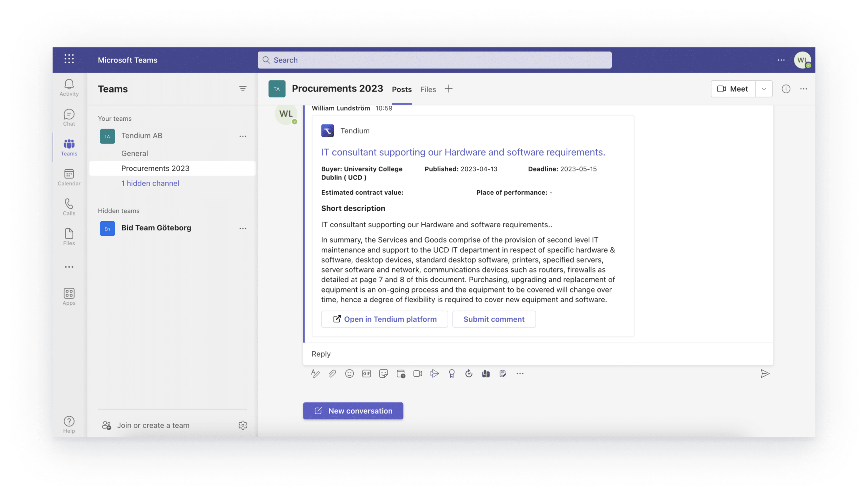Insert an emoji into the reply
The width and height of the screenshot is (868, 495).
(x=349, y=373)
